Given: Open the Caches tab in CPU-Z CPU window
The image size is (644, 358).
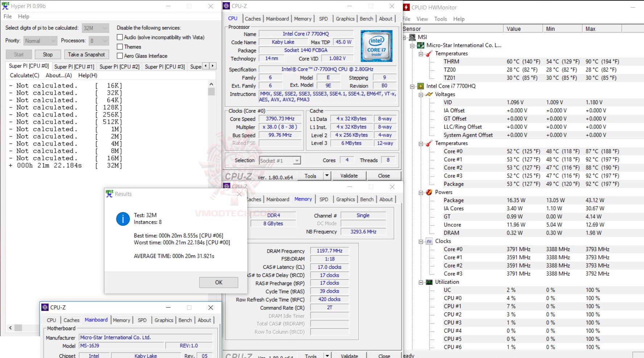Looking at the screenshot, I should coord(253,19).
